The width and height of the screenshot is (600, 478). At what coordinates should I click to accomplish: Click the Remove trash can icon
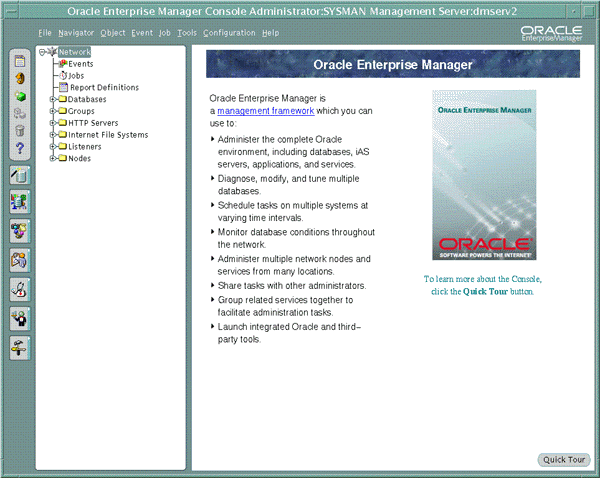pyautogui.click(x=20, y=131)
